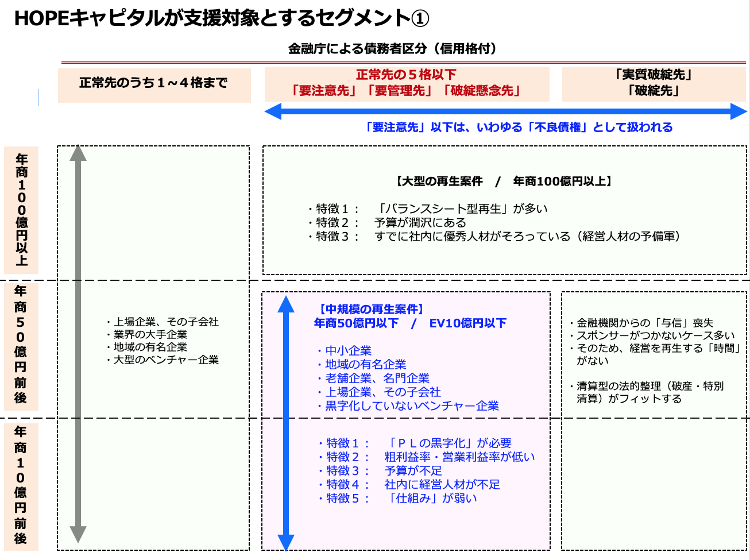Click the bullet 大型のベンチャー企業
The width and height of the screenshot is (750, 560).
tap(162, 360)
